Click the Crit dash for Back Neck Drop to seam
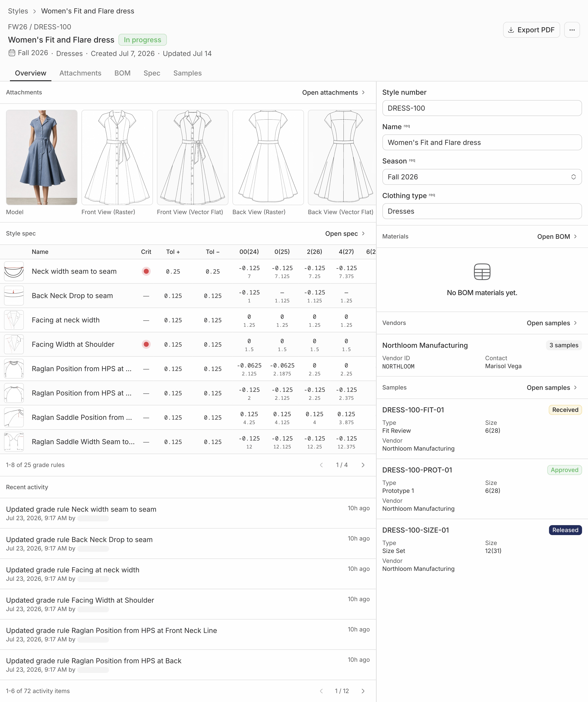The width and height of the screenshot is (588, 702). (x=146, y=296)
